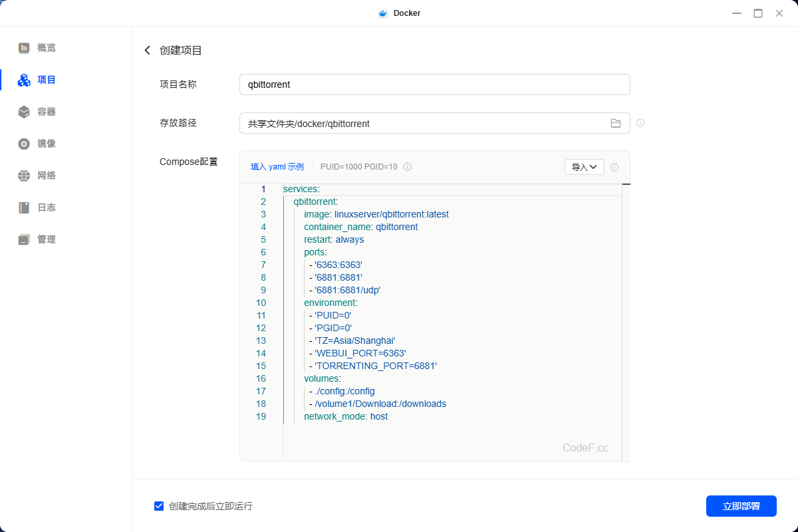Viewport: 798px width, 532px height.
Task: Go to the 日志 menu item
Action: click(x=47, y=207)
